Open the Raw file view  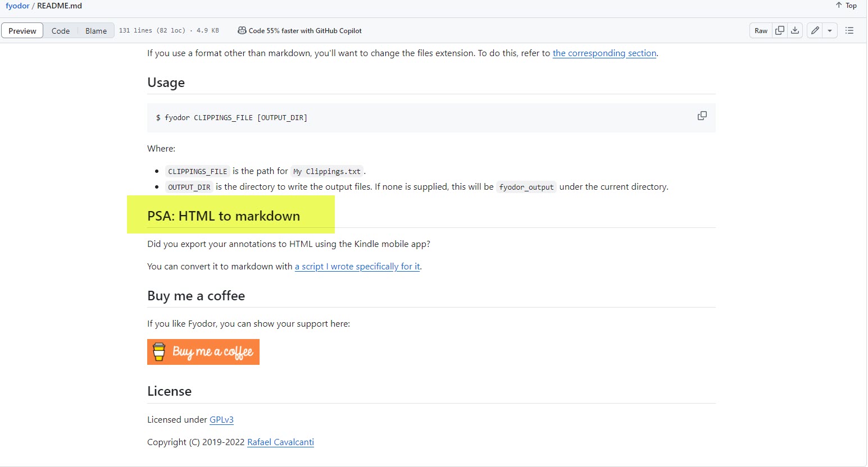(761, 31)
